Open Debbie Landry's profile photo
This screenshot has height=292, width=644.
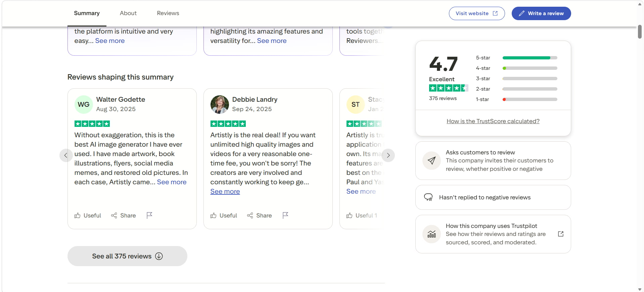[x=220, y=104]
